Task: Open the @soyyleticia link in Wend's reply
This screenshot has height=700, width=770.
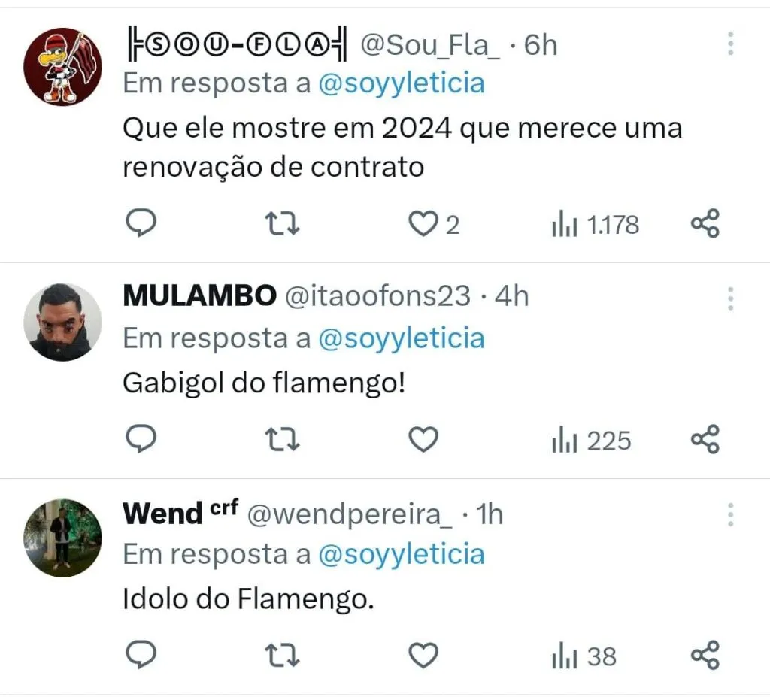Action: [402, 555]
